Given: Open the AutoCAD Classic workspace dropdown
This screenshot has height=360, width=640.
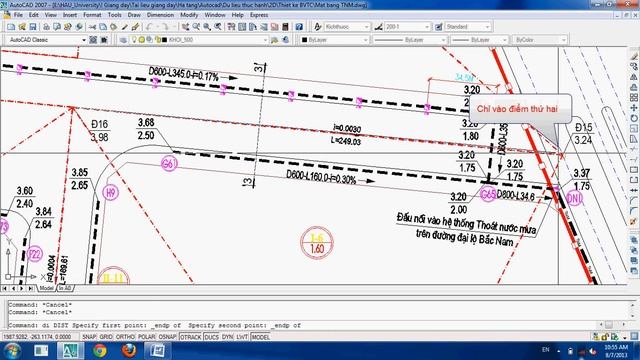Looking at the screenshot, I should pyautogui.click(x=83, y=40).
